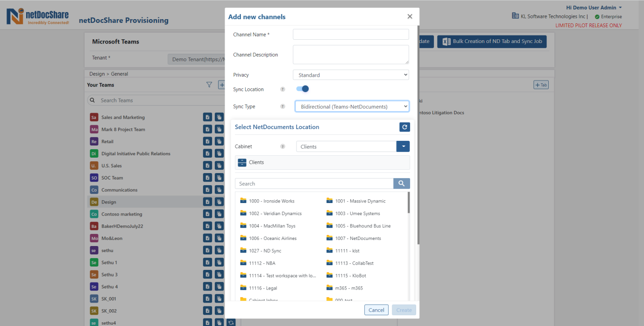Focus the Channel Name field
This screenshot has width=644, height=326.
(351, 34)
